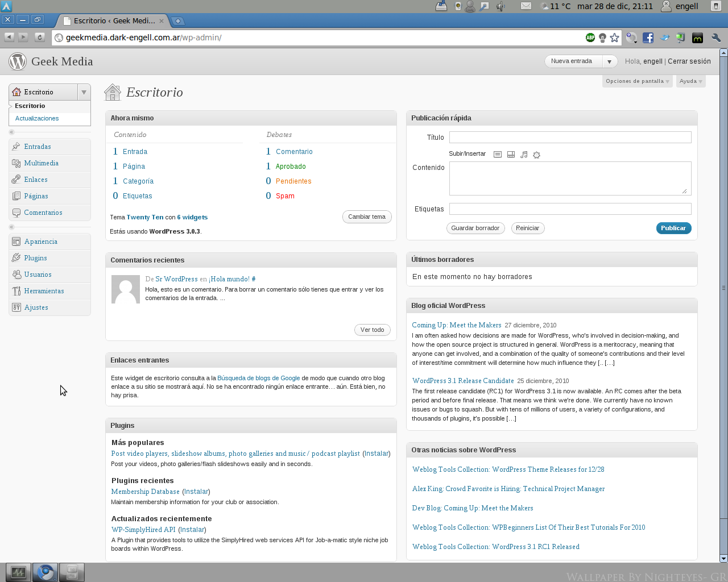
Task: Click the Enlaces chain icon
Action: point(16,180)
